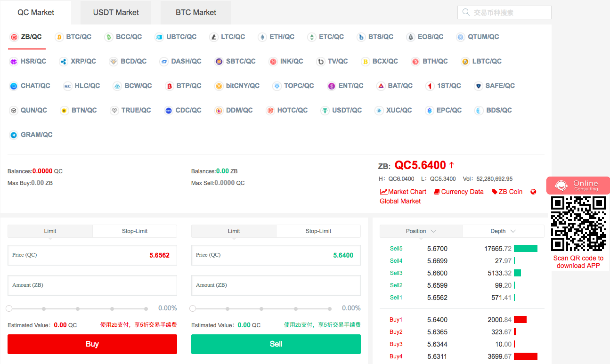Select the Limit tab in buy panel
This screenshot has width=610, height=364.
pyautogui.click(x=50, y=231)
